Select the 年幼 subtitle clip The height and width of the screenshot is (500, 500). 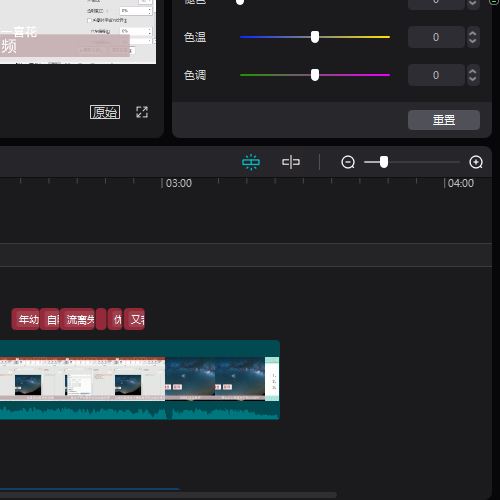tap(26, 319)
